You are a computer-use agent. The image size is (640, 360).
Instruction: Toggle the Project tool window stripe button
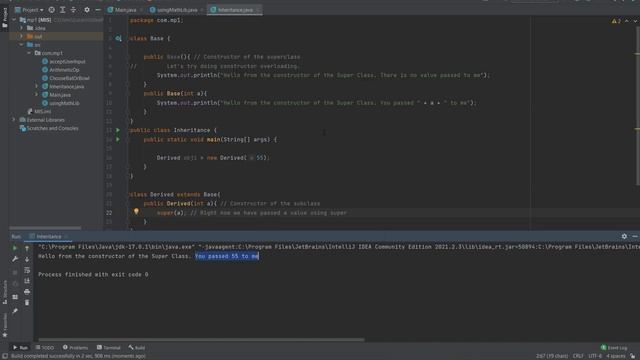point(4,18)
